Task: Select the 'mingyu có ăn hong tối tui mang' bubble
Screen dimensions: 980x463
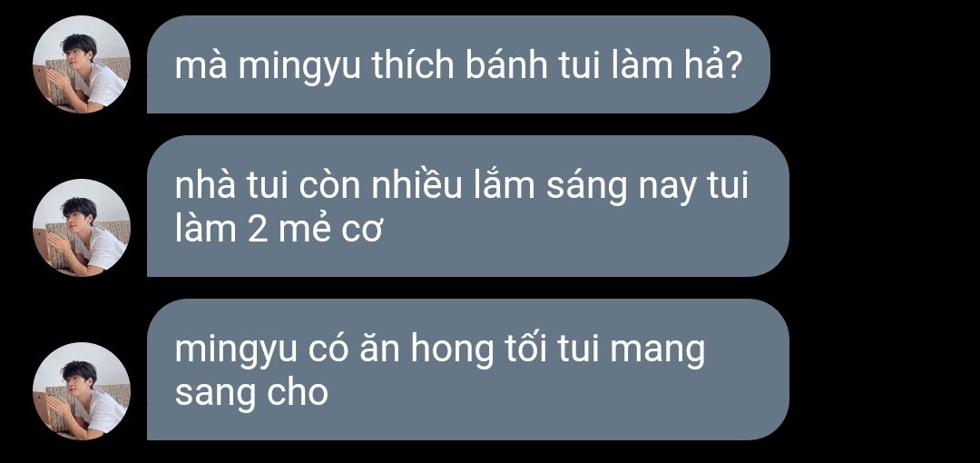Action: [x=468, y=369]
